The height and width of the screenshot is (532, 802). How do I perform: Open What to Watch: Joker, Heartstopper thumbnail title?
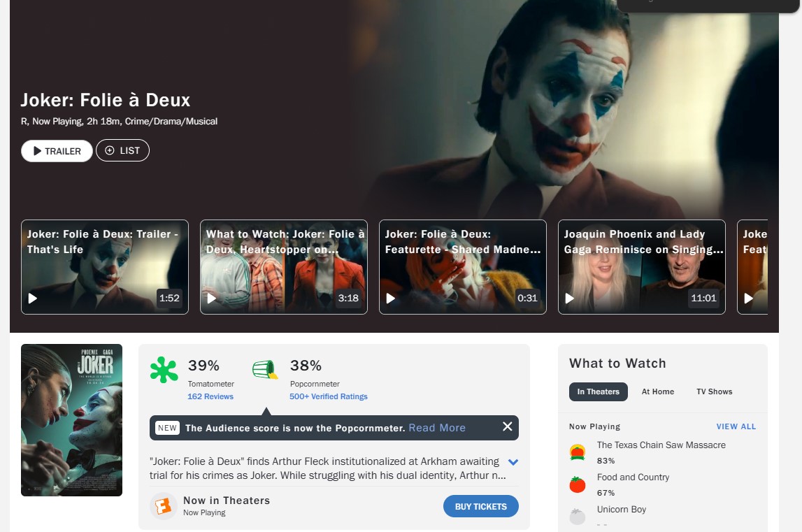tap(285, 241)
